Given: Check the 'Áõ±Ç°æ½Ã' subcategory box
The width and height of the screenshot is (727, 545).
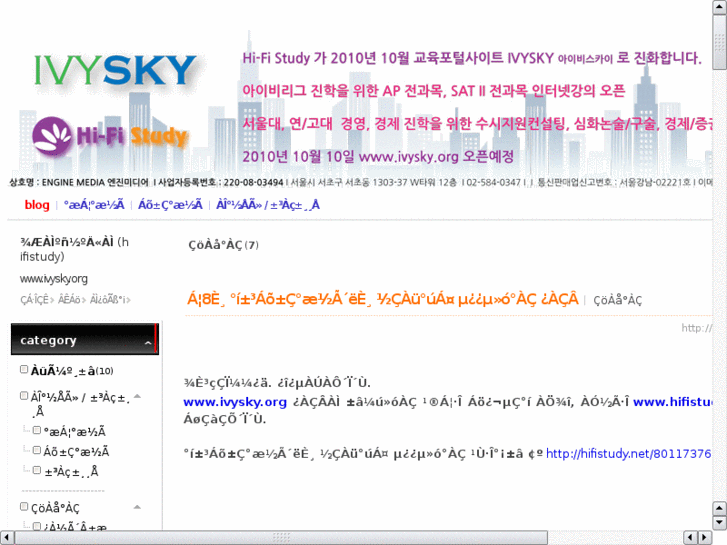Looking at the screenshot, I should coord(37,450).
